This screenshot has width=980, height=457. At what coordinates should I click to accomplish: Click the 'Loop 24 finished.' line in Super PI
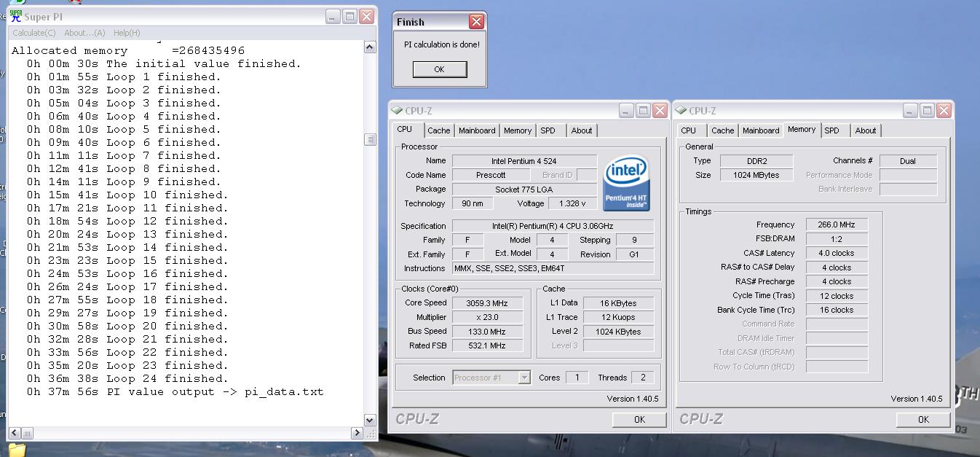(127, 379)
